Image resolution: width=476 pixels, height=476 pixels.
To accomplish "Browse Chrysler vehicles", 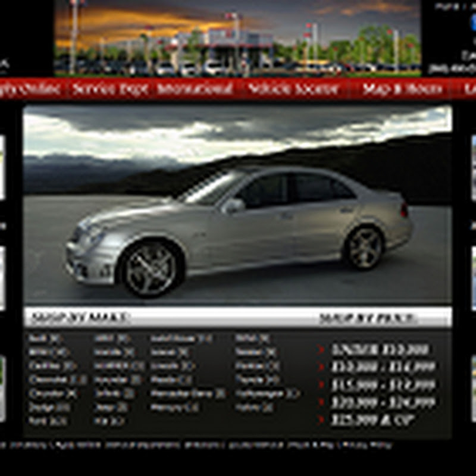I will [x=52, y=394].
